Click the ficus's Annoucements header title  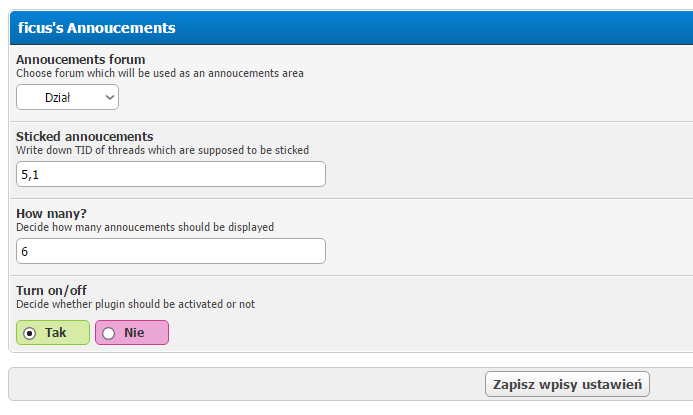tap(97, 28)
